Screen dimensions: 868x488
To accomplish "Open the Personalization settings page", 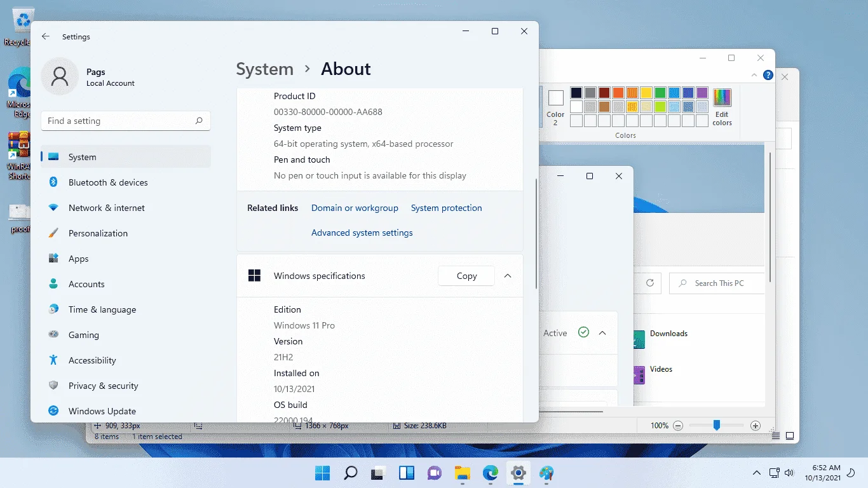I will coord(125,233).
